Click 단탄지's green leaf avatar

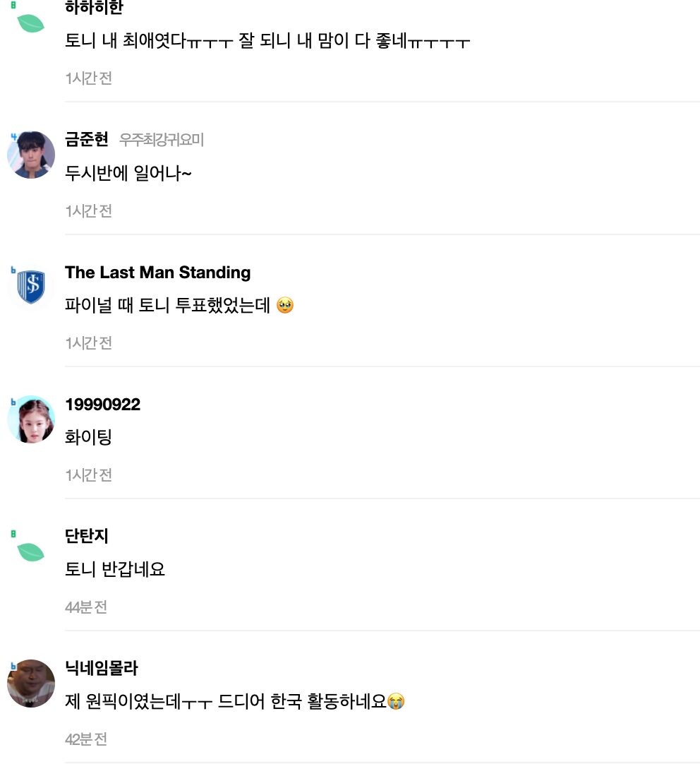point(30,551)
